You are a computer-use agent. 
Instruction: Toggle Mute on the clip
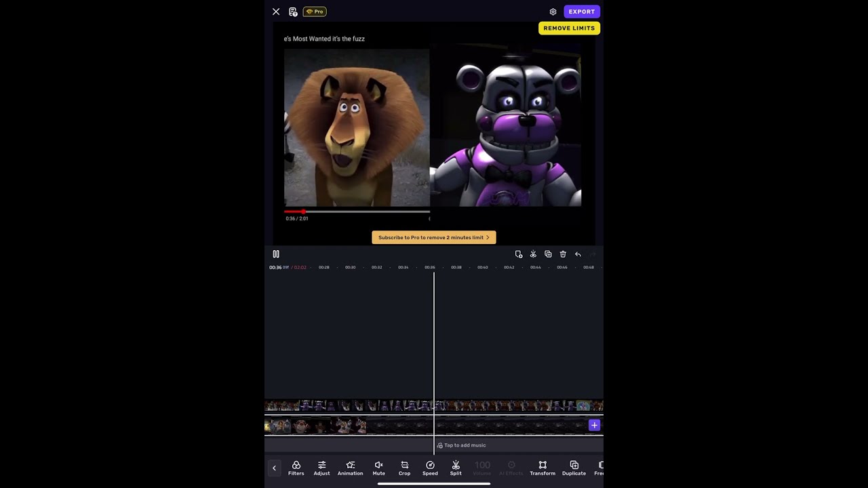pos(379,468)
